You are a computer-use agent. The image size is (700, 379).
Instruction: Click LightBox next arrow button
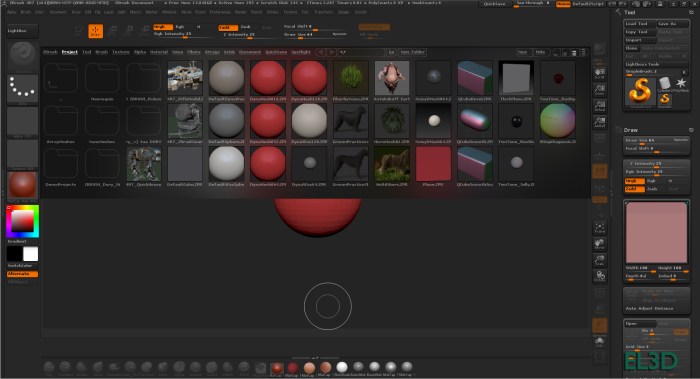tap(332, 52)
